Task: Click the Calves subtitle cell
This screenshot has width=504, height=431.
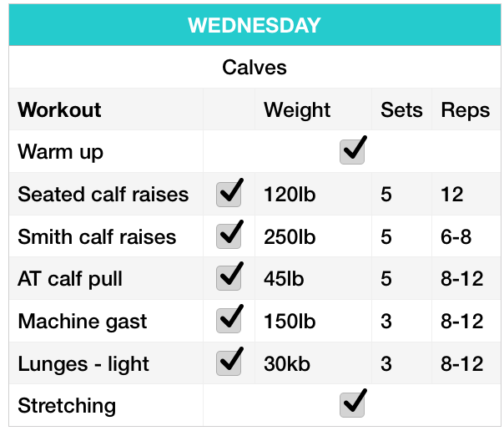Action: tap(254, 67)
